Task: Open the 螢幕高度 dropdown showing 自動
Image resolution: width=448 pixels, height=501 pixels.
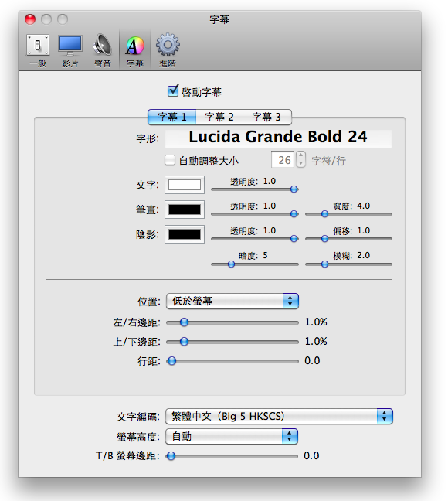Action: pyautogui.click(x=232, y=437)
